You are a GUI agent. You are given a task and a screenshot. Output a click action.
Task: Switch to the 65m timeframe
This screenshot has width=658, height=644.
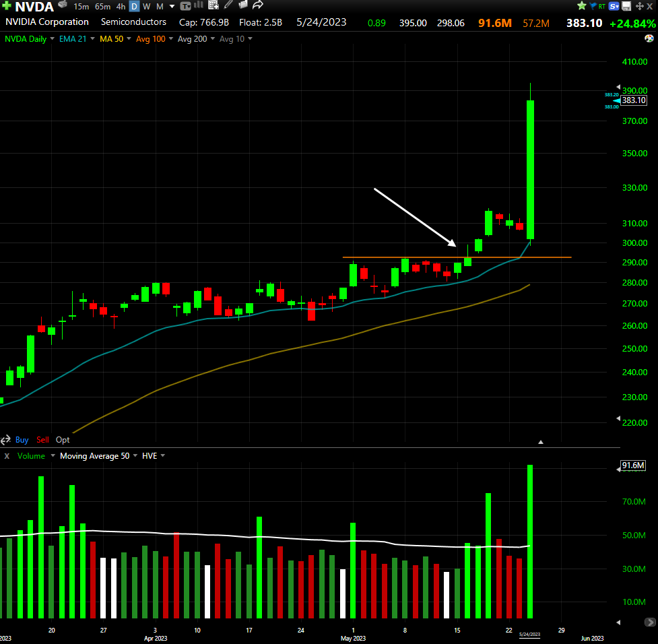tap(103, 6)
